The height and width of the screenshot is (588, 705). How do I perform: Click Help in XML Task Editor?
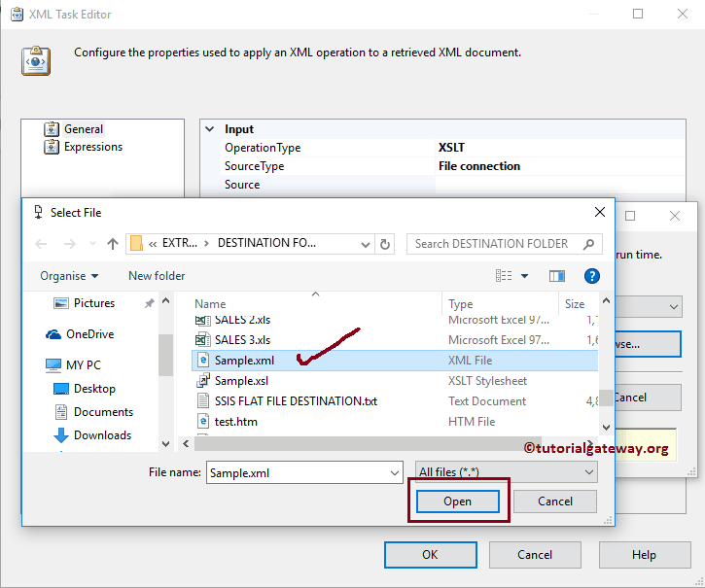[x=644, y=555]
